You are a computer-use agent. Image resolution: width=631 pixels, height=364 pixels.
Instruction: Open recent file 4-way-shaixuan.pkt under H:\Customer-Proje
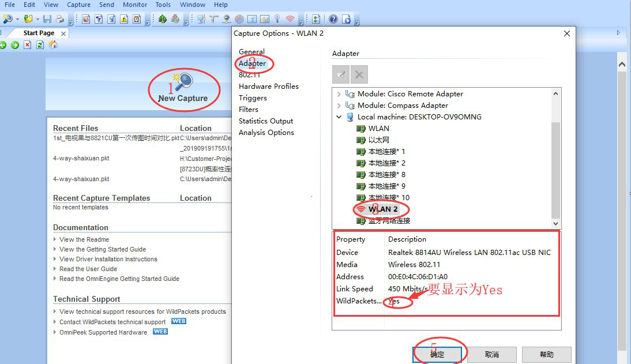tap(81, 158)
